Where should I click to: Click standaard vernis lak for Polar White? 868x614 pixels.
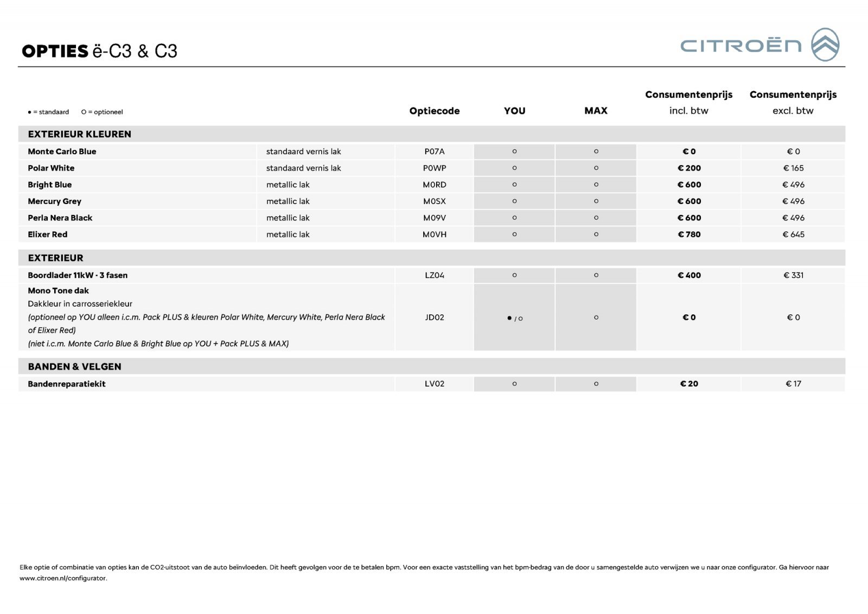(304, 168)
